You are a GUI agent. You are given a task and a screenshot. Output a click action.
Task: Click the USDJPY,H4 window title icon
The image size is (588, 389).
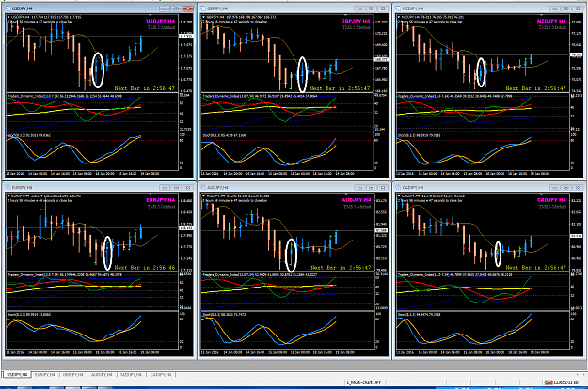[x=8, y=8]
